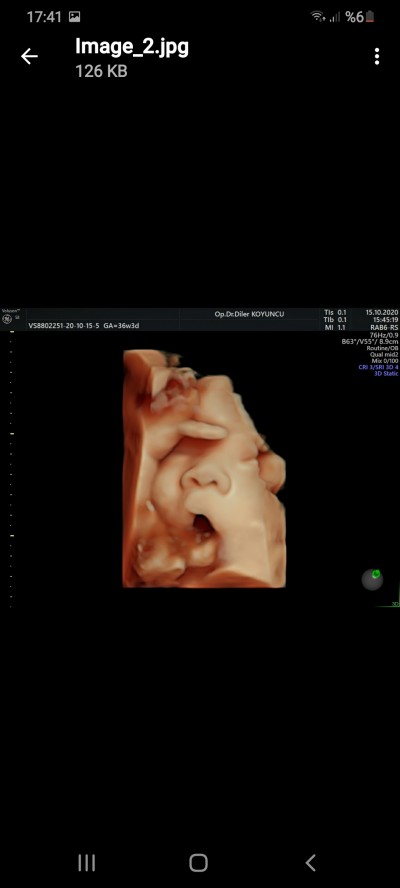
Task: Go back using the top-left arrow
Action: click(29, 56)
